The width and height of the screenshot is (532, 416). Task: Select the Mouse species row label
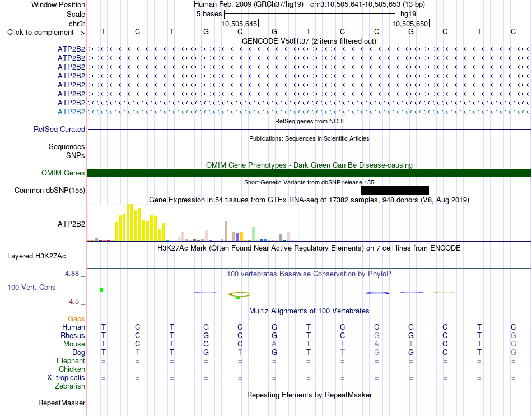pos(74,344)
